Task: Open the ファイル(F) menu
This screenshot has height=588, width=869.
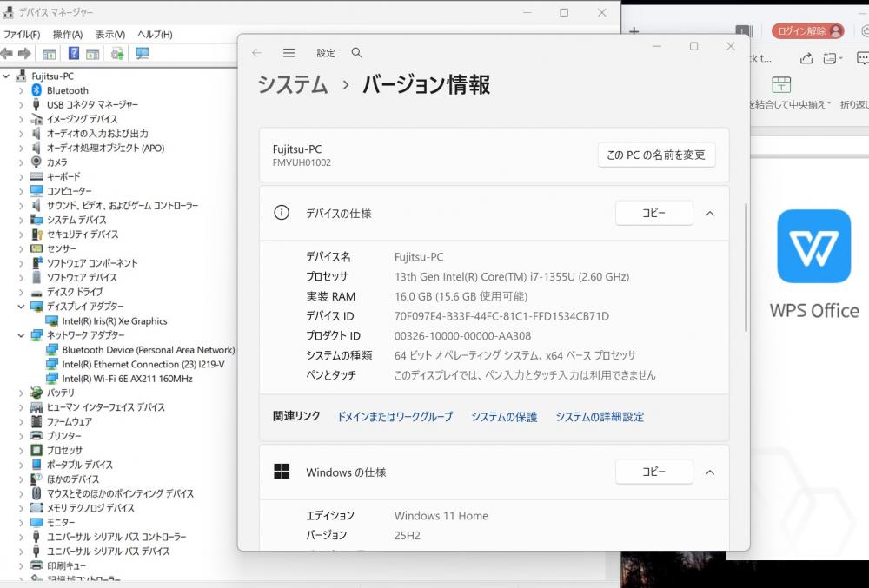Action: pyautogui.click(x=22, y=35)
